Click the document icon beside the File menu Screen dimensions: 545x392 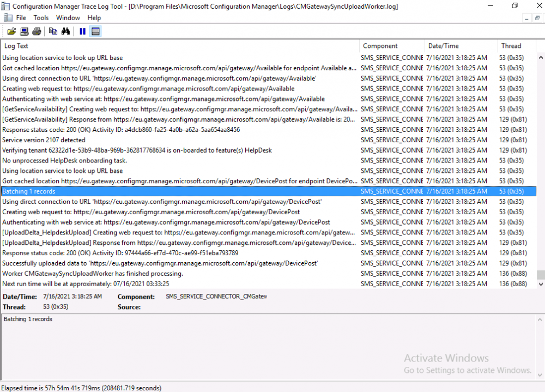tap(8, 18)
